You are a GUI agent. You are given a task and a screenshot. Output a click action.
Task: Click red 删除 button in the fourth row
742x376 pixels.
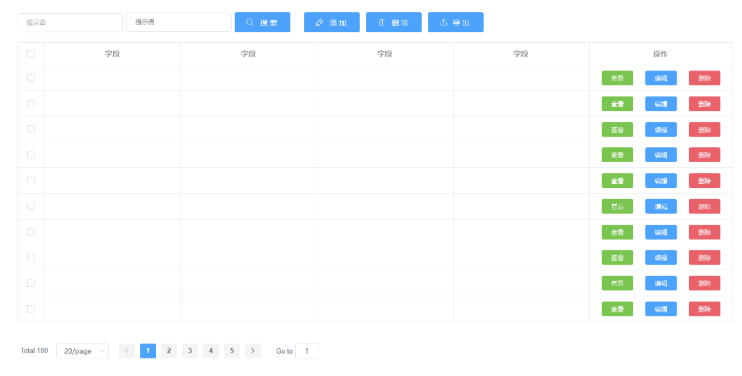pos(704,155)
